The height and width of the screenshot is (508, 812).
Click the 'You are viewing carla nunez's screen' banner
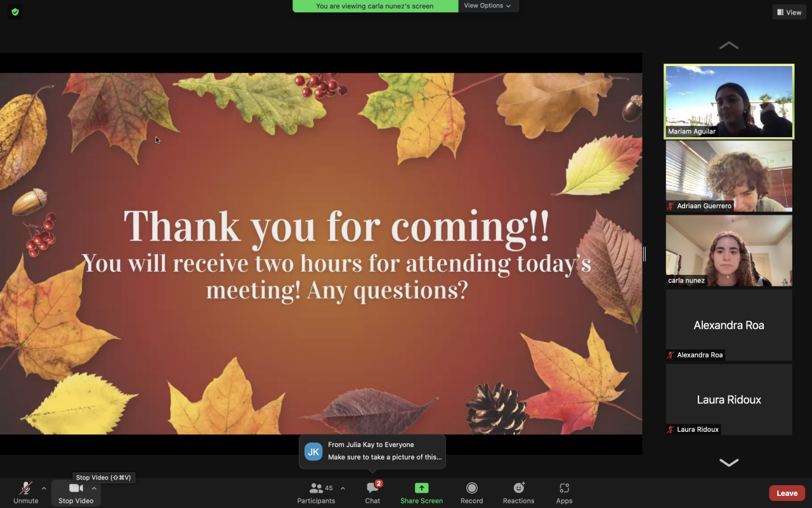[375, 6]
